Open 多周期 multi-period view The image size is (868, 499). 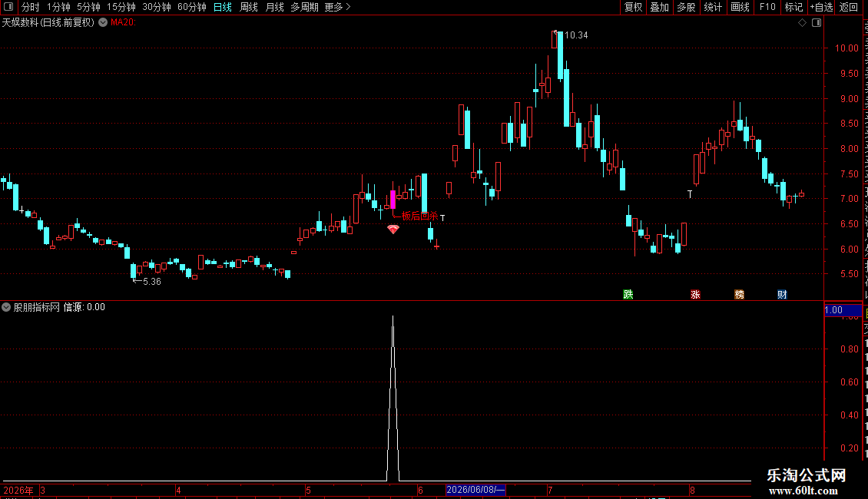(304, 7)
